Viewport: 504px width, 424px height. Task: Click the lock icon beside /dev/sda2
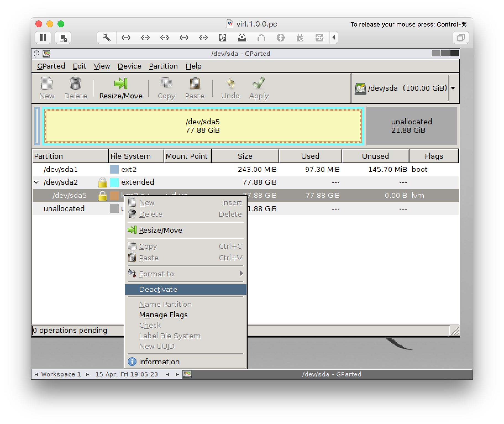pos(103,182)
